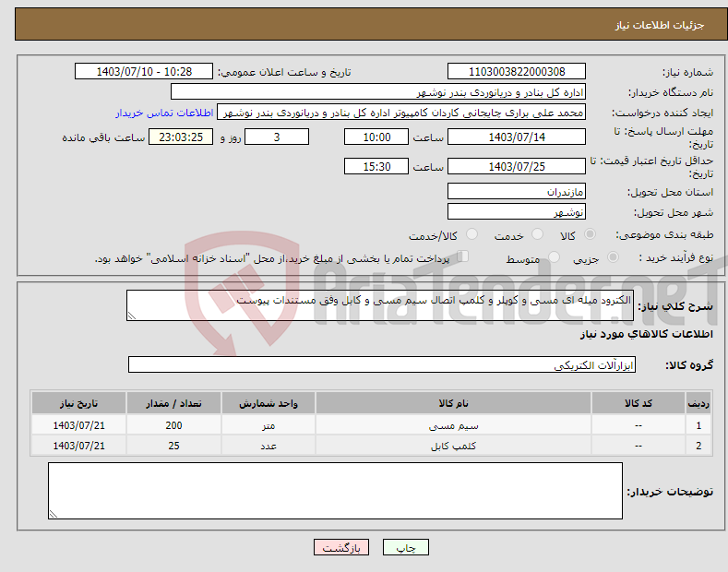Click the announcement date field 1403/07/10 - 10:28

pyautogui.click(x=143, y=72)
